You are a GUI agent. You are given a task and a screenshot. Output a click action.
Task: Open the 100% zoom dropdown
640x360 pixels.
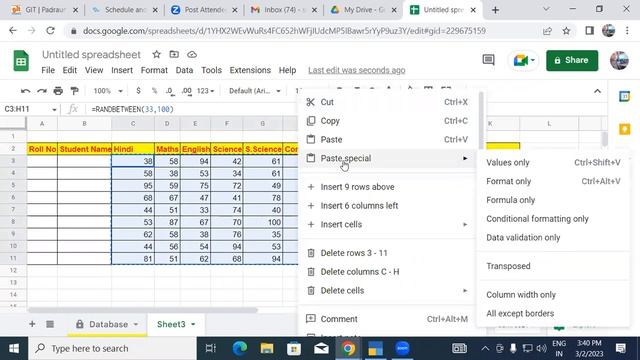coord(108,91)
